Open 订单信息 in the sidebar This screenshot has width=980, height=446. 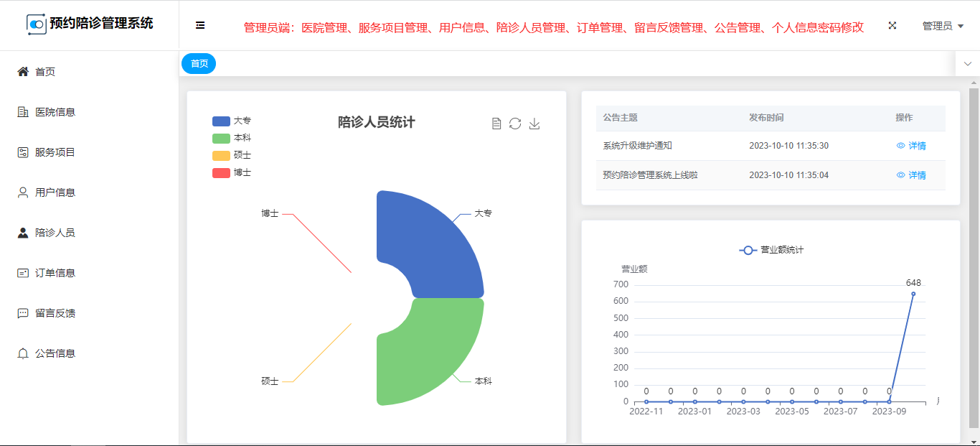55,273
